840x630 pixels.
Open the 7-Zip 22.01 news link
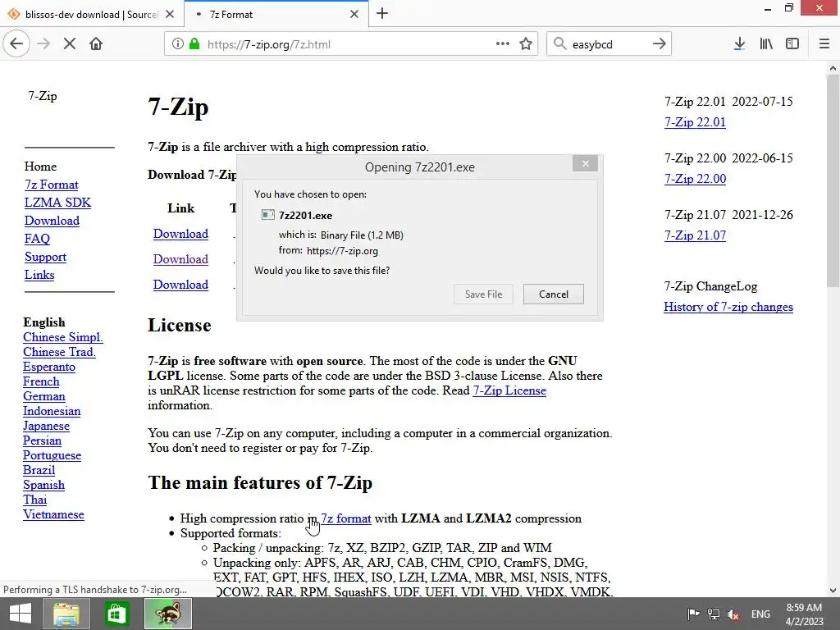click(x=695, y=122)
